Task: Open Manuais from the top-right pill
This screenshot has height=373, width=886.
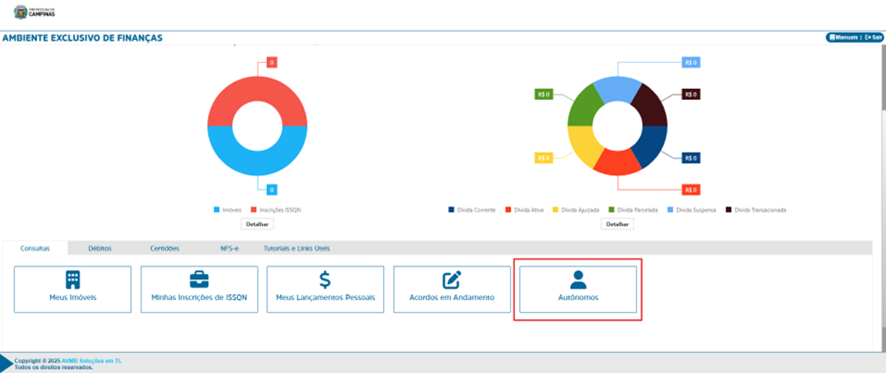Action: pyautogui.click(x=844, y=37)
